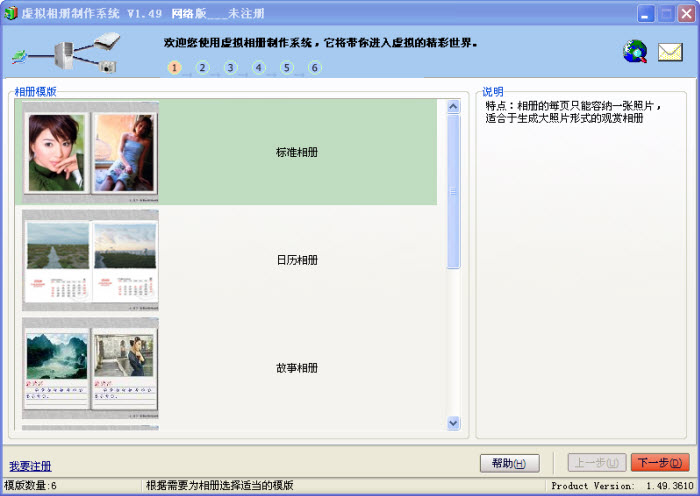Click the 说明 description text
The height and width of the screenshot is (496, 700).
(x=574, y=112)
